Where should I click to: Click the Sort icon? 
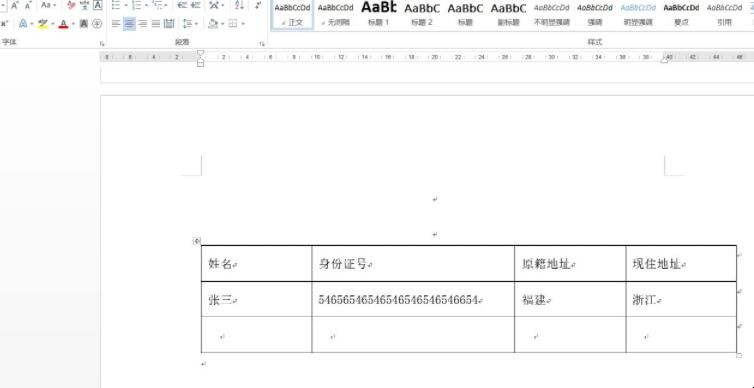239,6
